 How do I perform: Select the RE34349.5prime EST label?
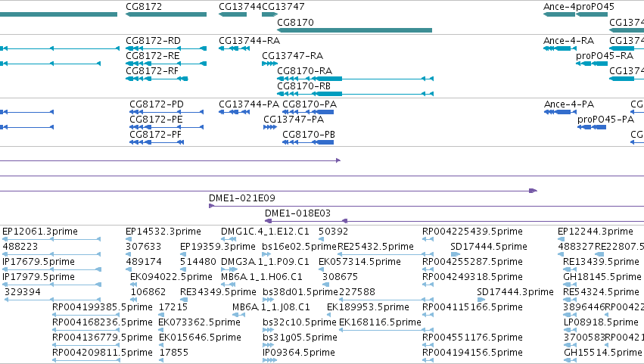click(218, 293)
